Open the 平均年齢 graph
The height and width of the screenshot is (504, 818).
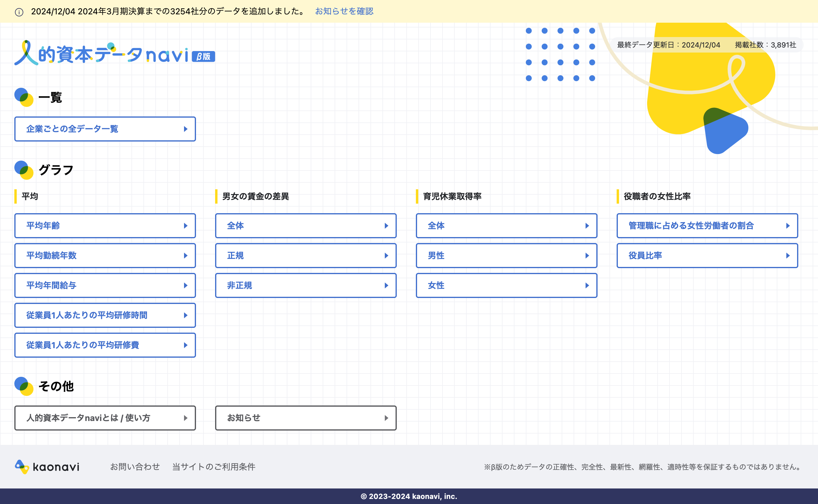(x=105, y=226)
